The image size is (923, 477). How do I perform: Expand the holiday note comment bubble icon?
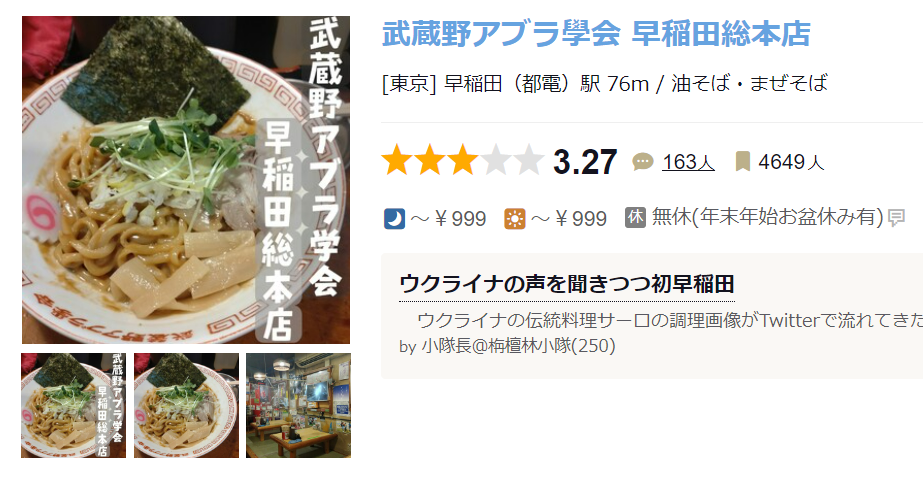(x=896, y=218)
